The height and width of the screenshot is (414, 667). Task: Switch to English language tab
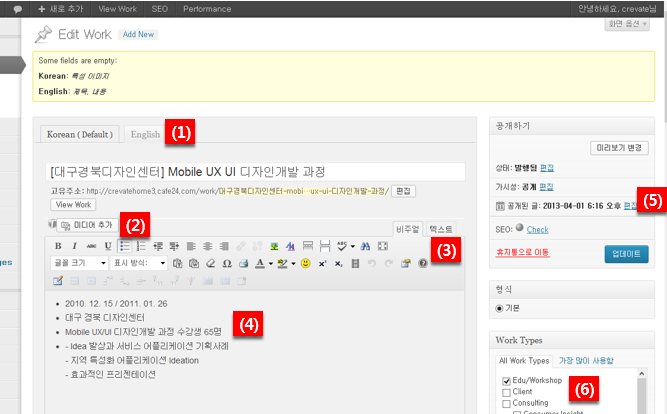[145, 134]
